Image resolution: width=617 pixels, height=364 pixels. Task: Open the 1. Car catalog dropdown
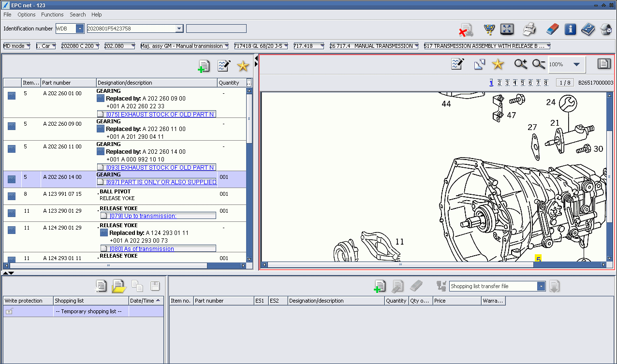pos(46,46)
